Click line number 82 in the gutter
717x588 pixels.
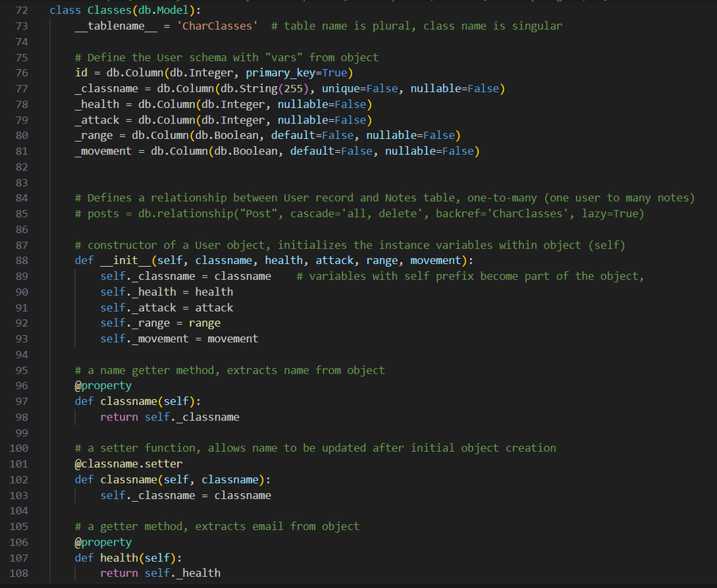pos(21,167)
